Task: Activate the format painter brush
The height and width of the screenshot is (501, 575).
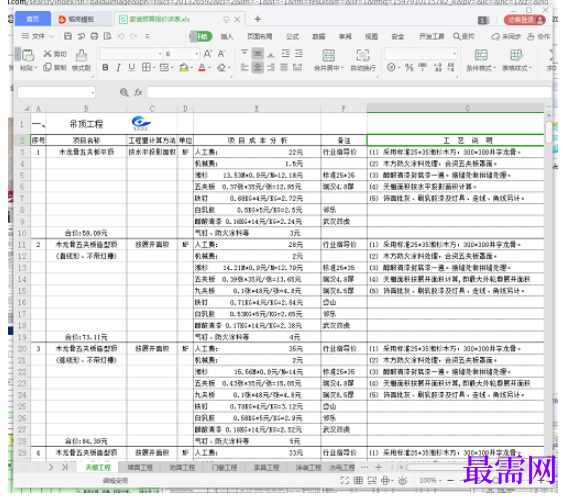Action: (x=81, y=55)
